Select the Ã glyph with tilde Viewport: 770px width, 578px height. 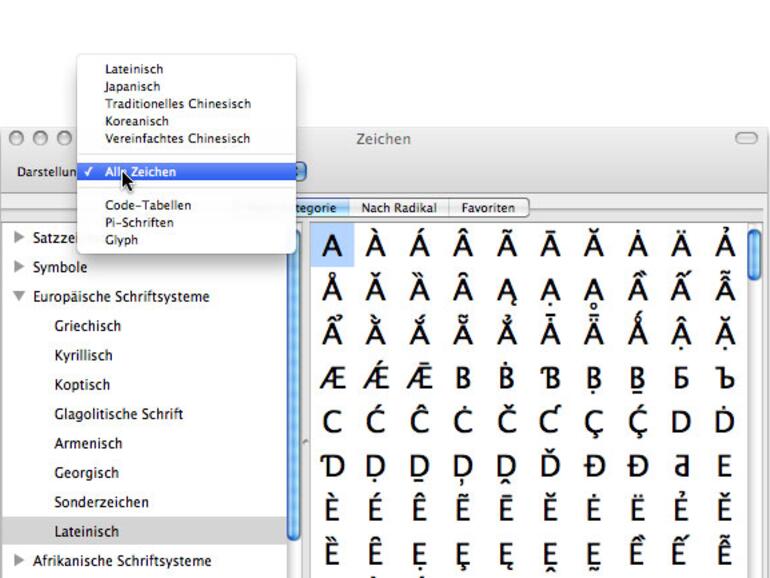[507, 245]
